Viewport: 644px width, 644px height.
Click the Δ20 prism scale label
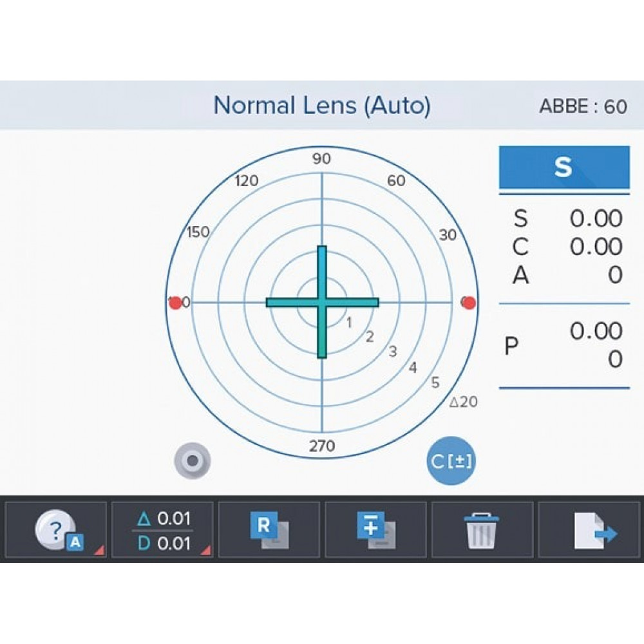point(463,402)
